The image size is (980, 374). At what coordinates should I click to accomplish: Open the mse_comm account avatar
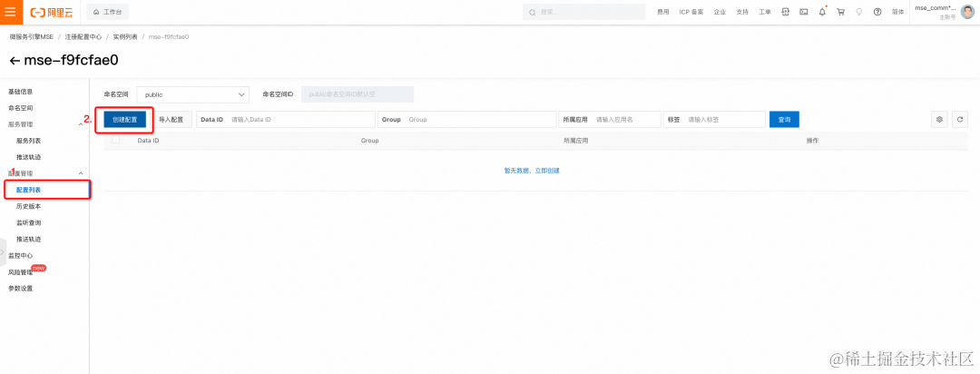[967, 12]
